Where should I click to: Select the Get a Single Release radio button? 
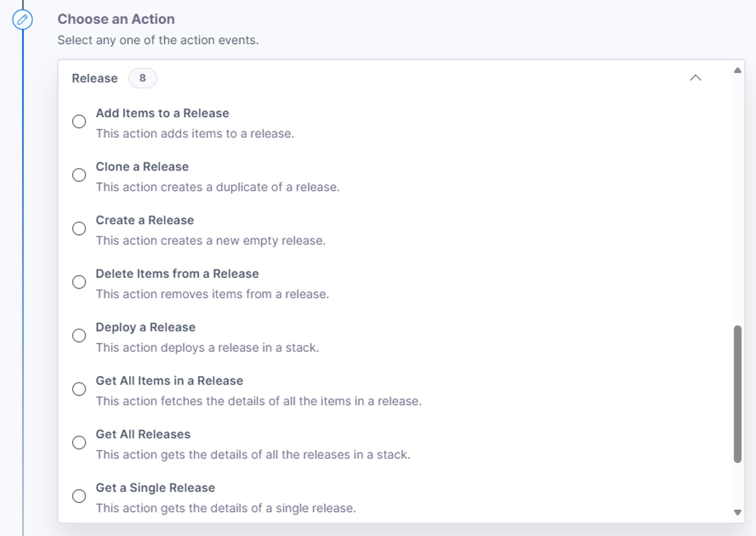tap(79, 496)
